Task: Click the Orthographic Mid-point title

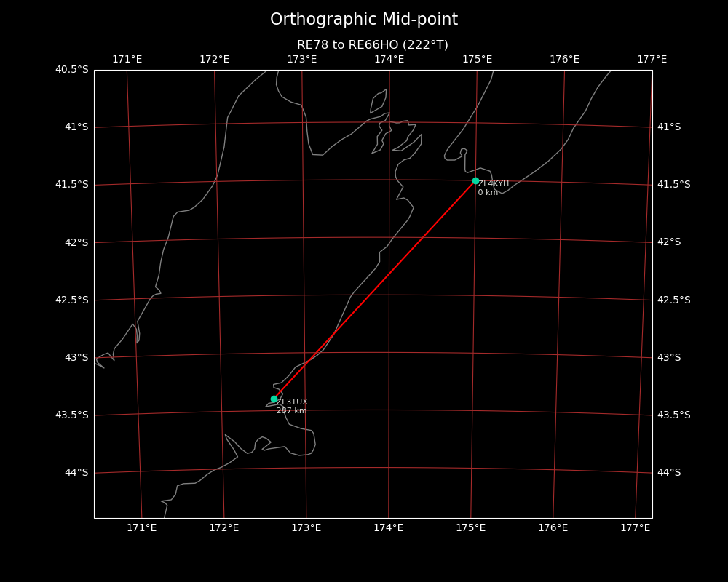Action: (364, 20)
